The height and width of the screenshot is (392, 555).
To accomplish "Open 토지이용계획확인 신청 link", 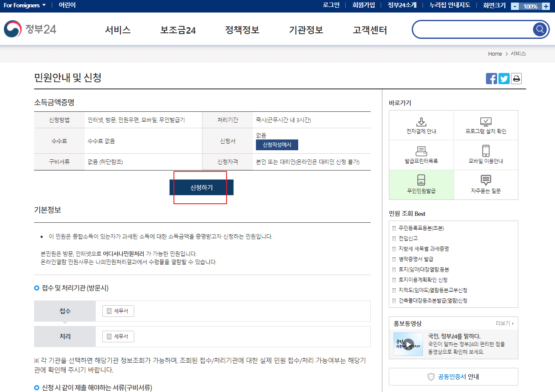I will coord(423,280).
